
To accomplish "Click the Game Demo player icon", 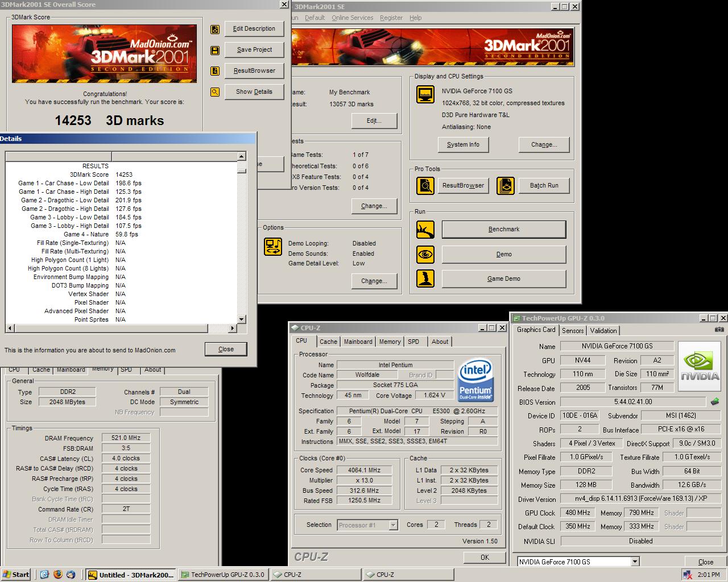I will pyautogui.click(x=425, y=278).
